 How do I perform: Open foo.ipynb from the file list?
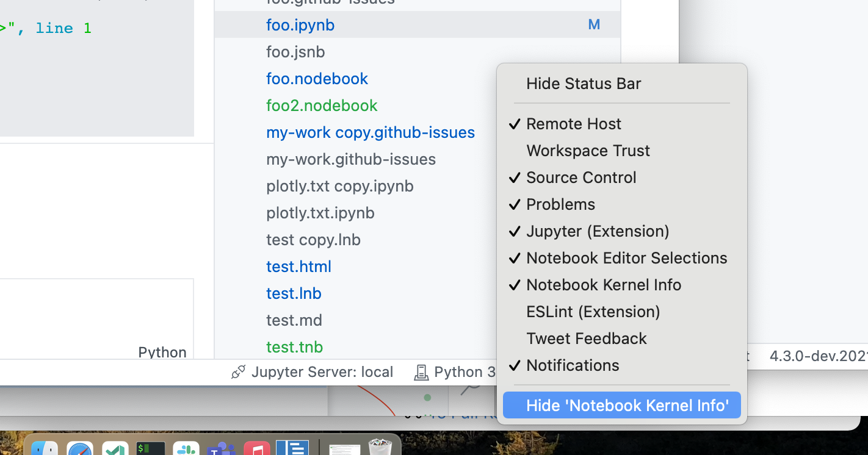300,24
